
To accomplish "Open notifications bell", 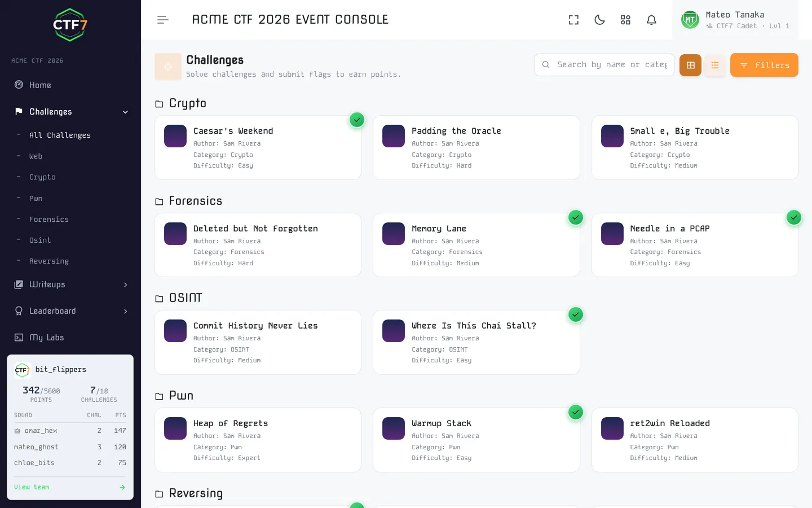I will tap(651, 20).
